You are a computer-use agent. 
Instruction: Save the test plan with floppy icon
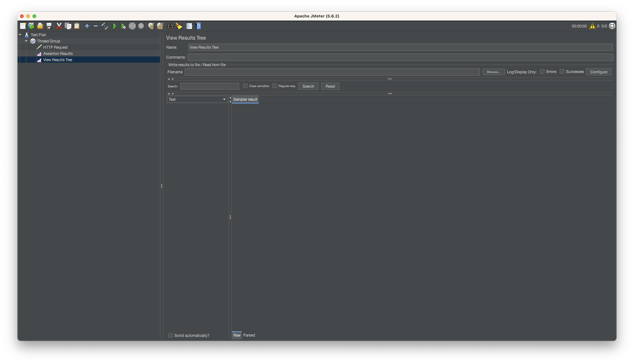click(49, 26)
